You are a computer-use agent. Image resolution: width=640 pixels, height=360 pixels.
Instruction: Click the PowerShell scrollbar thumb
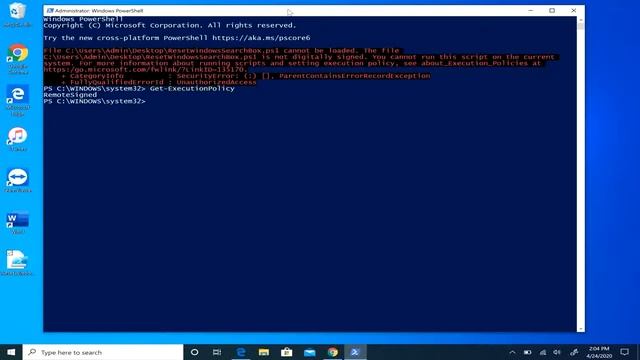click(580, 26)
